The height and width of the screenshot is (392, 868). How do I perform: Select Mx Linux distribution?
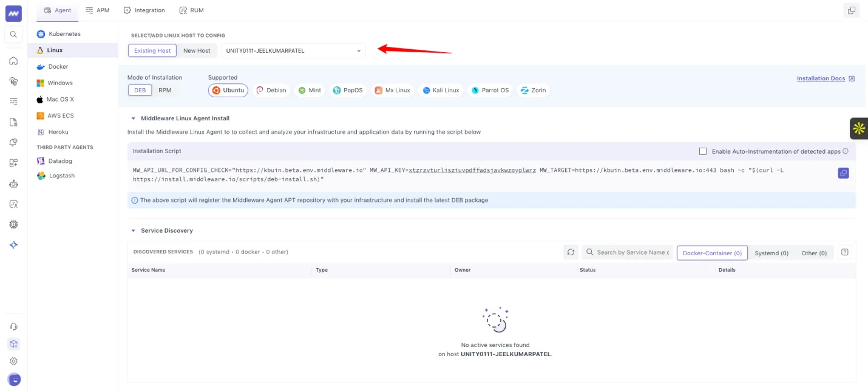click(x=392, y=90)
